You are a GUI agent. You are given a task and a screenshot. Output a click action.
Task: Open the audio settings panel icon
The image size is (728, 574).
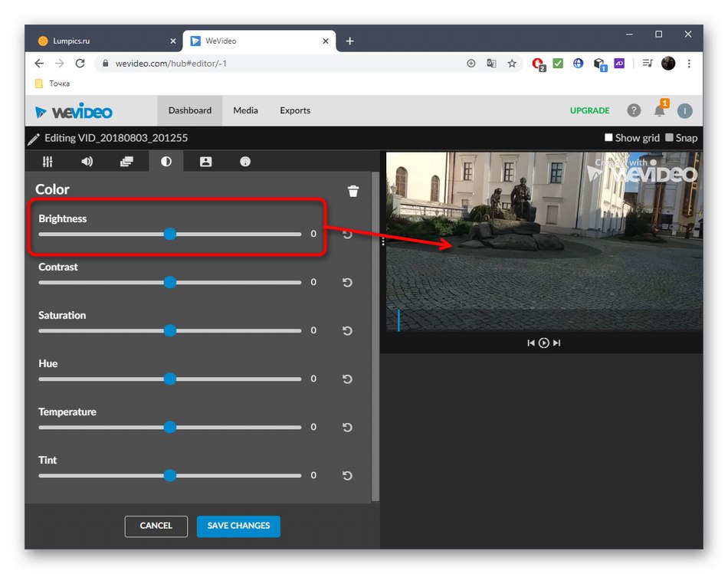point(87,161)
